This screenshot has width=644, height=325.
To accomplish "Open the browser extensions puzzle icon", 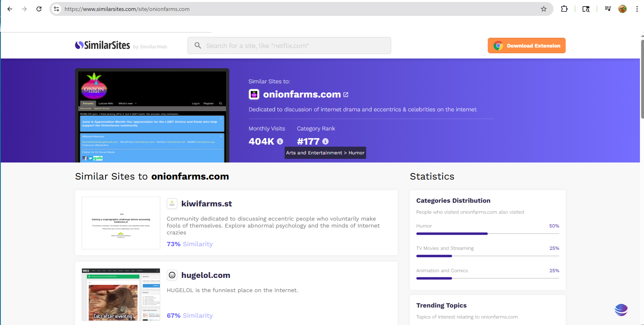I will (x=564, y=9).
